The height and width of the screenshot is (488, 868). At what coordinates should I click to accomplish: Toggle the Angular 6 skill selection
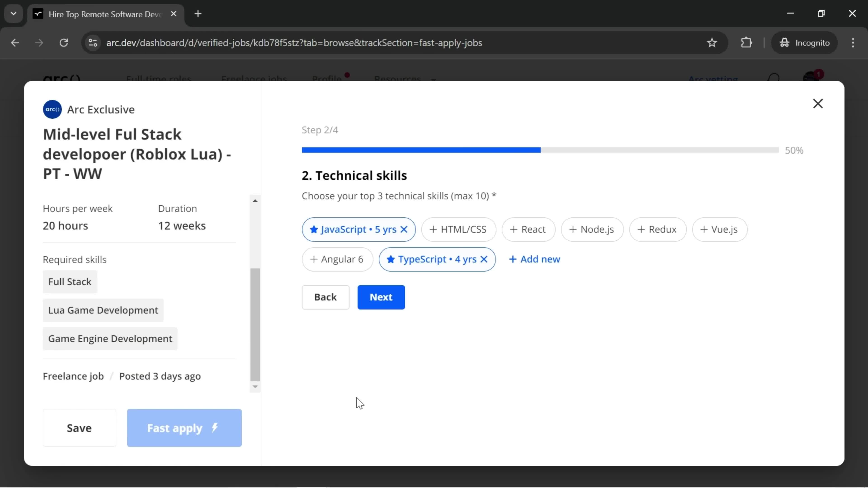point(337,259)
